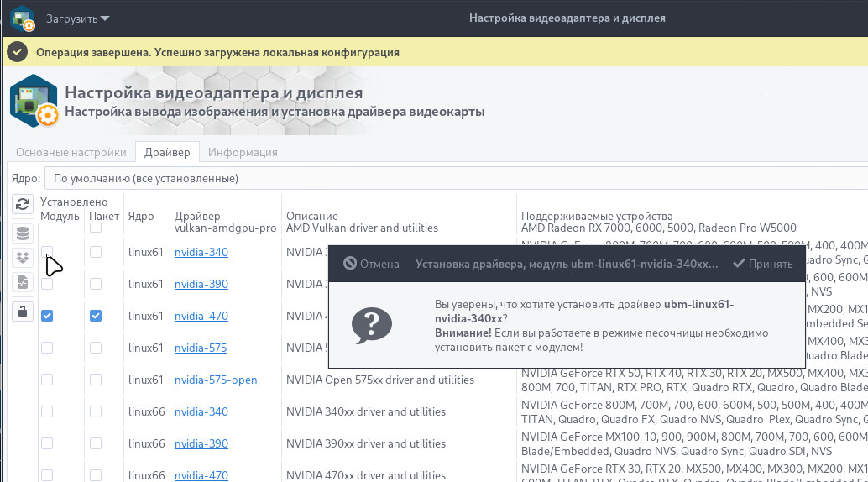The width and height of the screenshot is (868, 482).
Task: Open the Загрузить dropdown menu
Action: click(x=77, y=18)
